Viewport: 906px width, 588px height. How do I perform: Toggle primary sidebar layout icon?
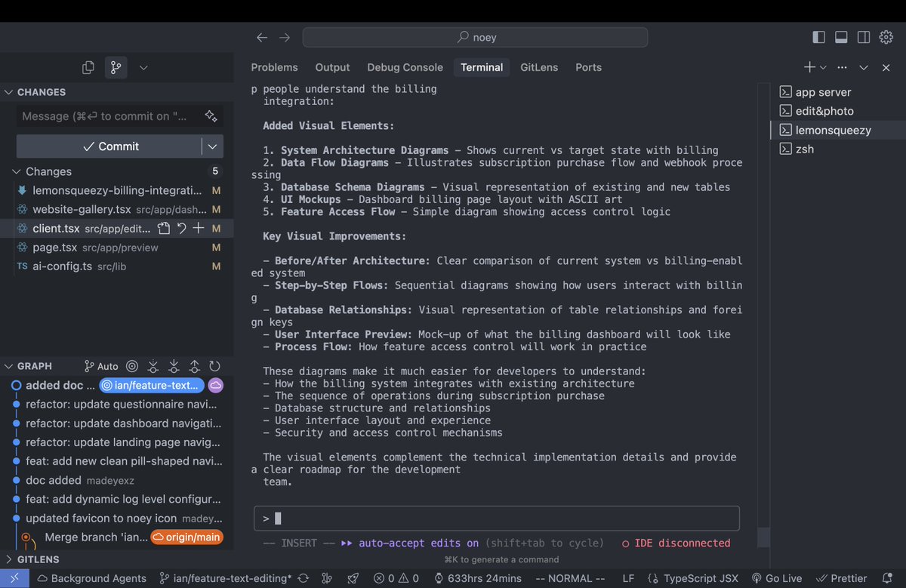[818, 37]
